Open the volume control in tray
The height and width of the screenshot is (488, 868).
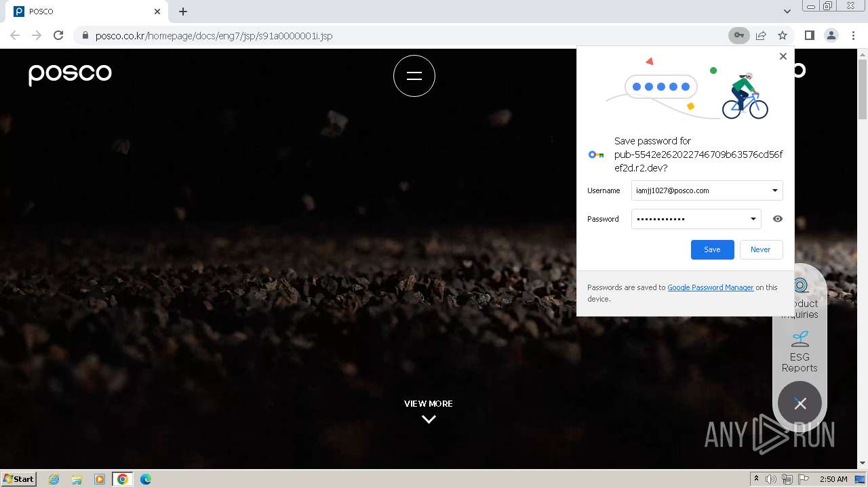pos(771,479)
